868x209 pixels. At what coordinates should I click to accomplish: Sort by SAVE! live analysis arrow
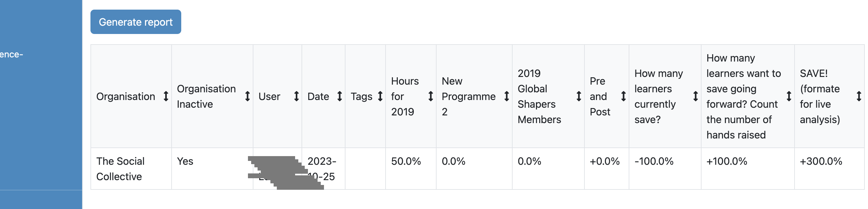point(859,96)
